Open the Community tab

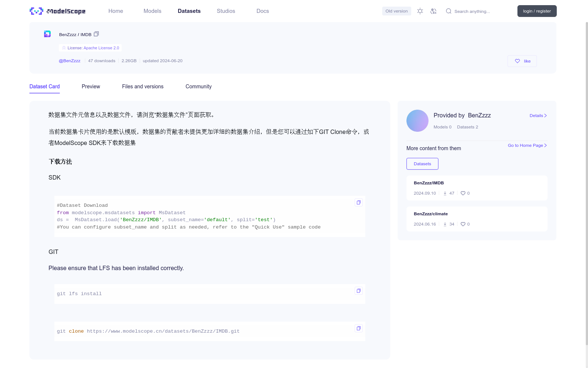(198, 86)
